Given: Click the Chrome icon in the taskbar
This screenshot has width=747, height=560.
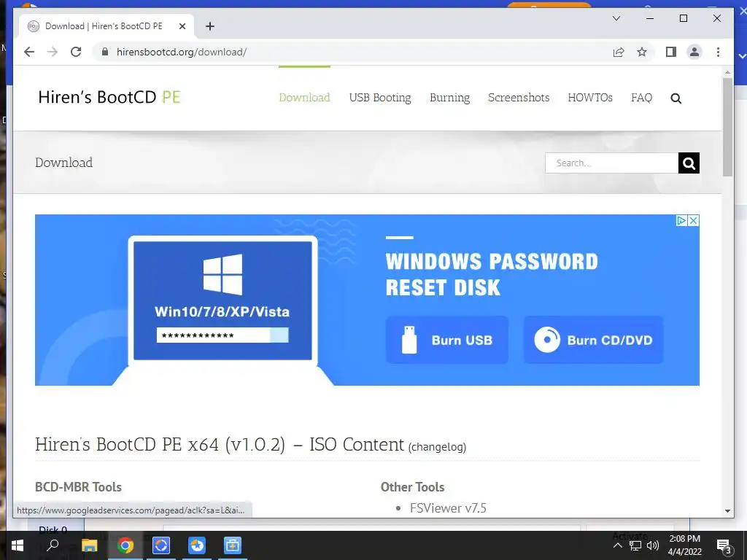Looking at the screenshot, I should (x=125, y=545).
